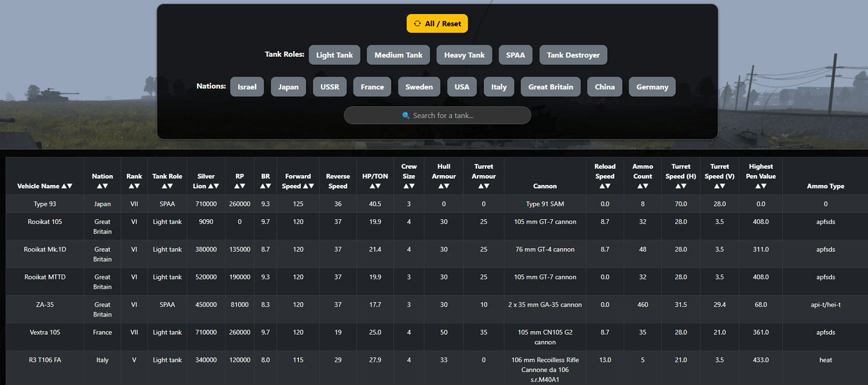Select the Sweden nation filter
The image size is (868, 385).
click(x=419, y=87)
